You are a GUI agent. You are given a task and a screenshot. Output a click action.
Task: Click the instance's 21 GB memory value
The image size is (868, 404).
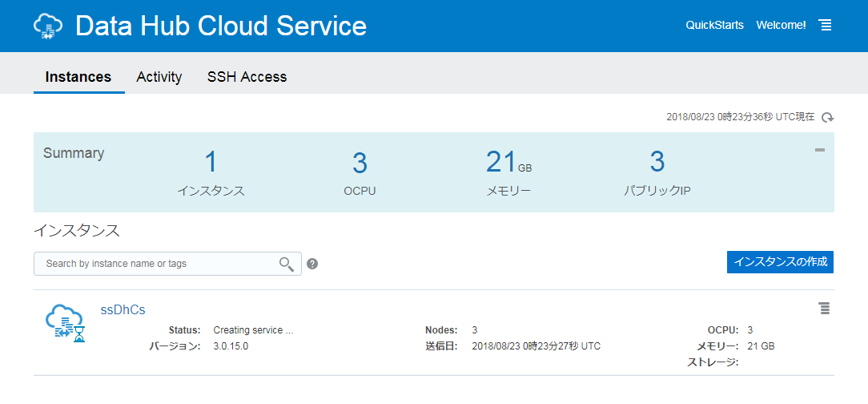click(x=761, y=346)
